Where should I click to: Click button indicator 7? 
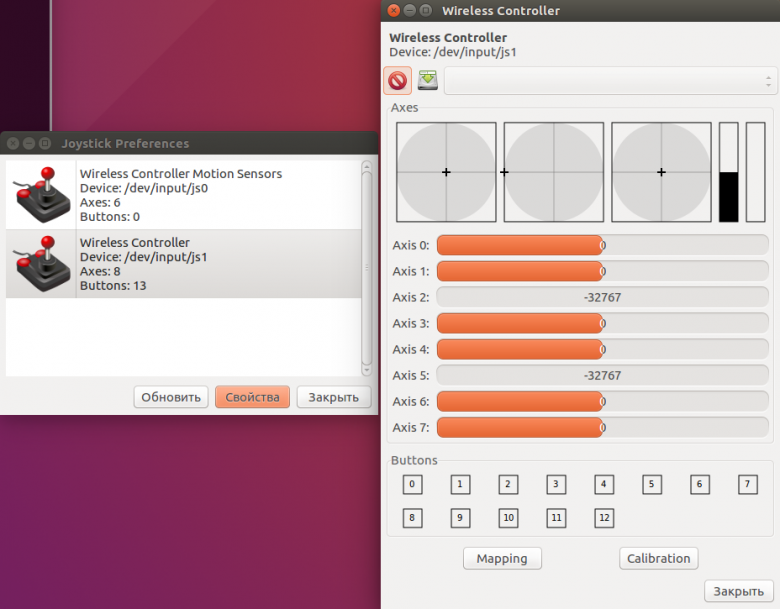748,484
